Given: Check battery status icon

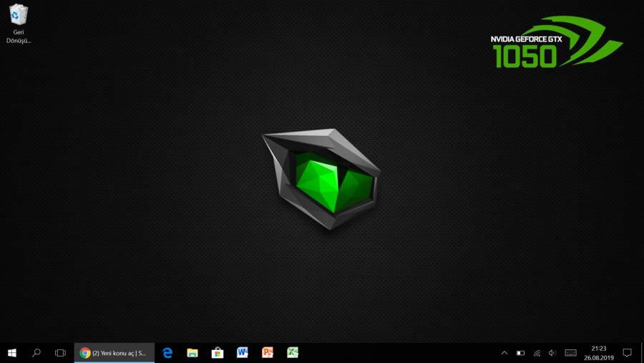Looking at the screenshot, I should click(x=520, y=353).
